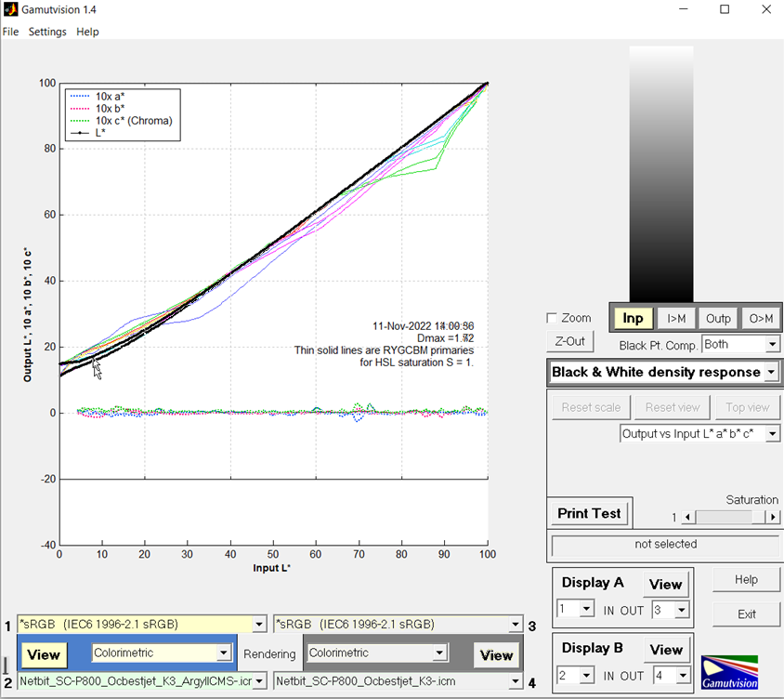Open the Settings menu
This screenshot has width=784, height=699.
click(x=47, y=32)
